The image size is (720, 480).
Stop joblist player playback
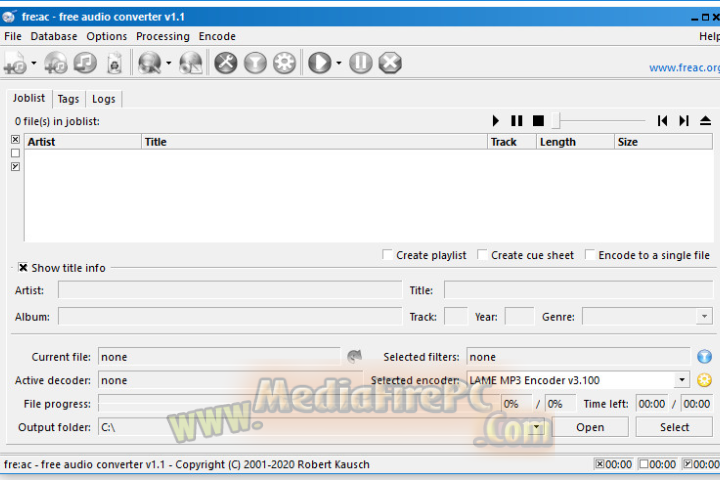[538, 121]
